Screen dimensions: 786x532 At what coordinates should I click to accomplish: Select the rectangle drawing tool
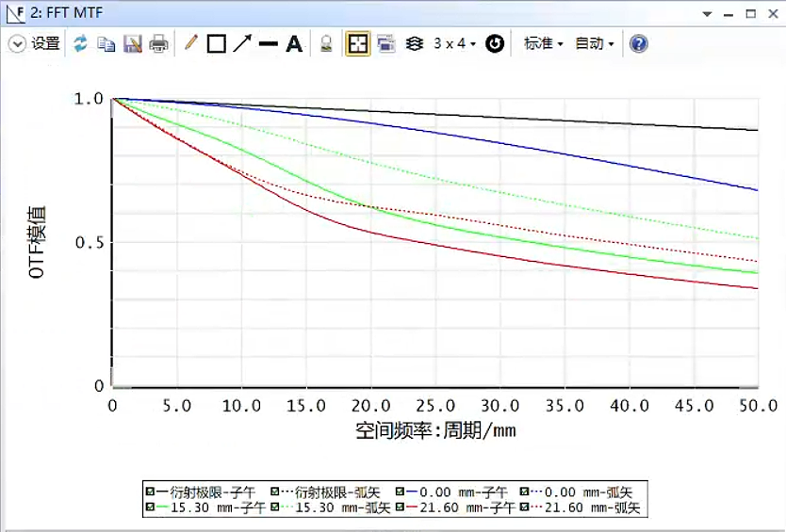coord(216,43)
